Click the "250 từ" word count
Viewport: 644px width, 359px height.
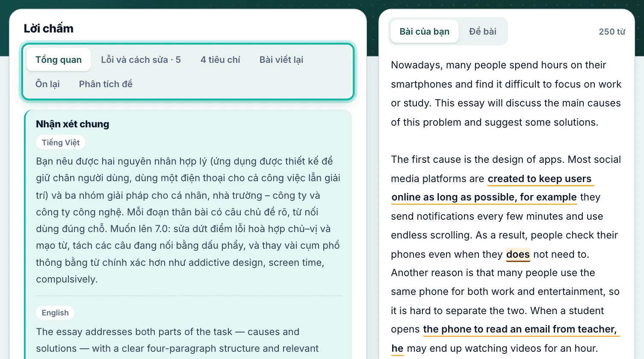point(612,32)
